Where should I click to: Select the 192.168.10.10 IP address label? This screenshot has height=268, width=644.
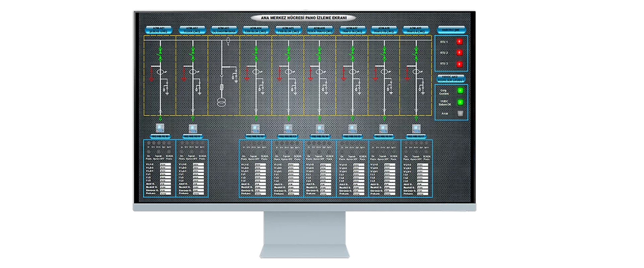(160, 137)
